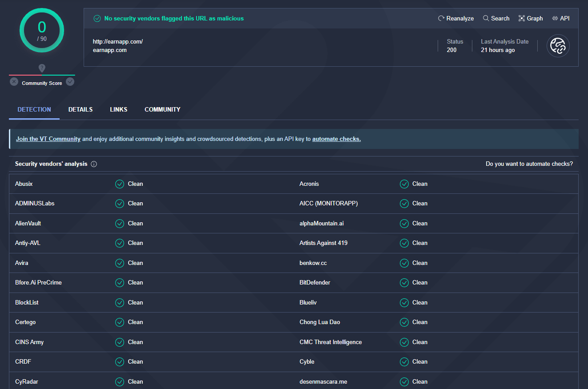Open the automate checks link in the banner
Screen dimensions: 588x389
[x=336, y=139]
